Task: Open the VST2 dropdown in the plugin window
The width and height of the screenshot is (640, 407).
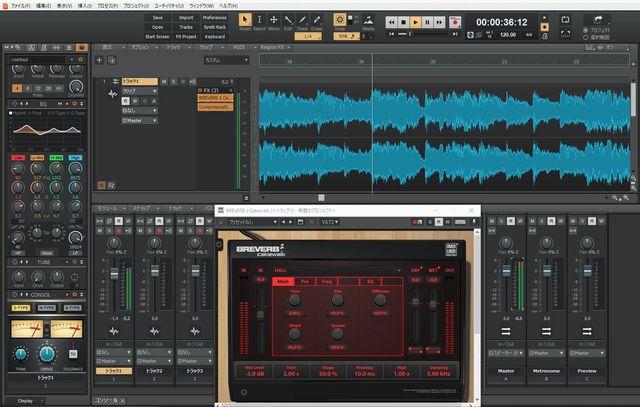Action: (330, 222)
